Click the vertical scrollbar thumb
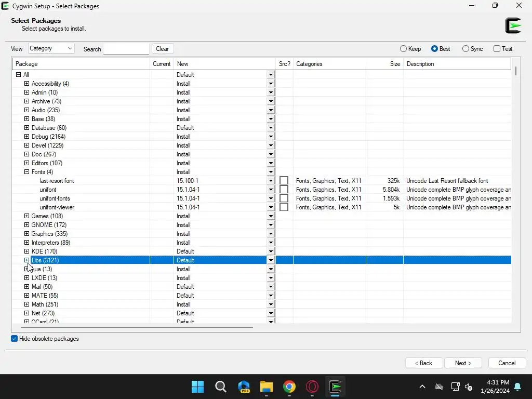Screen dimensions: 532x399 click(x=516, y=71)
